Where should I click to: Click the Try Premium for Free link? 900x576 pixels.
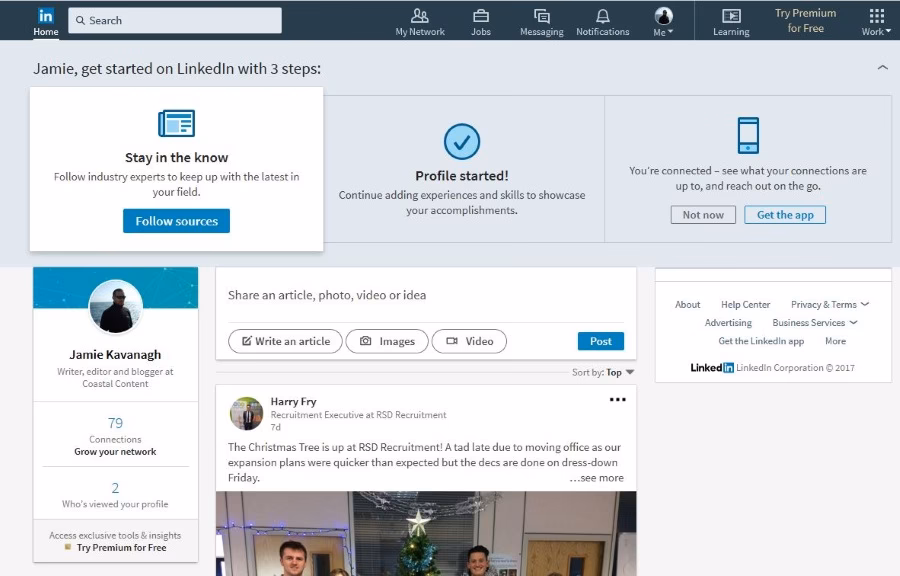coord(805,21)
